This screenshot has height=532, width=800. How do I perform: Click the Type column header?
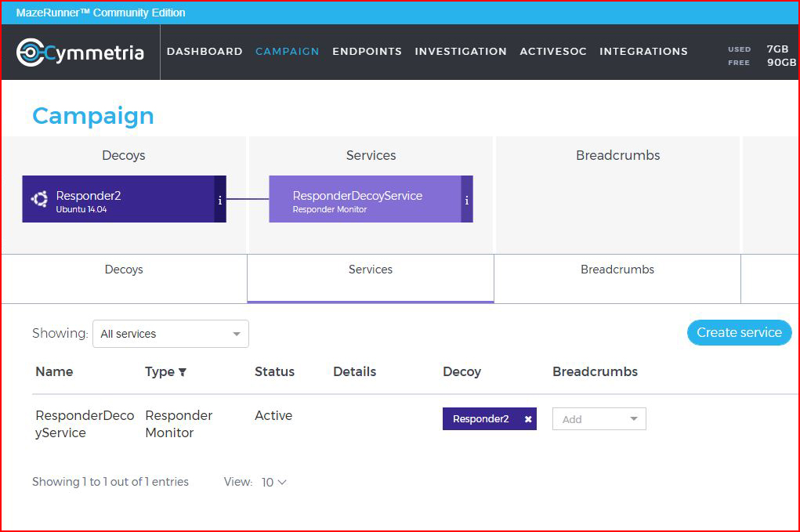coord(160,372)
